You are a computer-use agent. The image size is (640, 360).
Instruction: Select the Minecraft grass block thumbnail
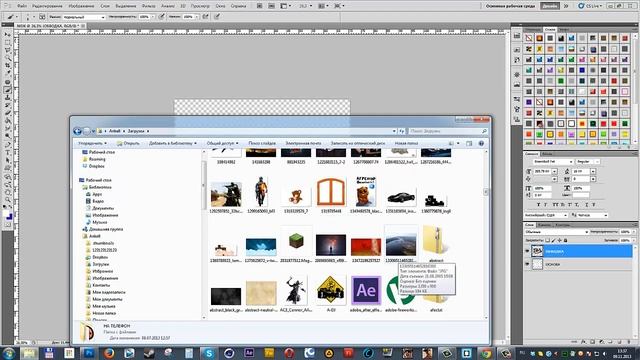[296, 242]
